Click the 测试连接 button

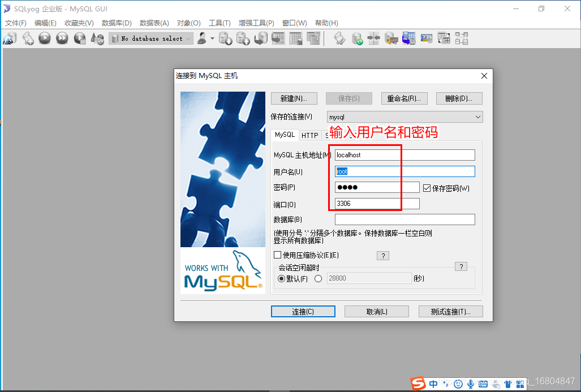pos(450,311)
